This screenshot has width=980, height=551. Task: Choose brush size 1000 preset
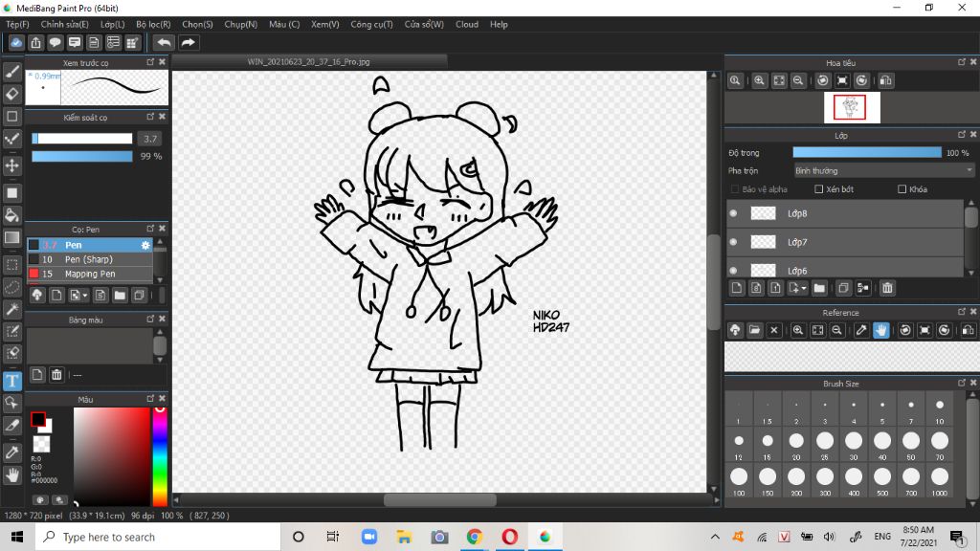pos(940,481)
